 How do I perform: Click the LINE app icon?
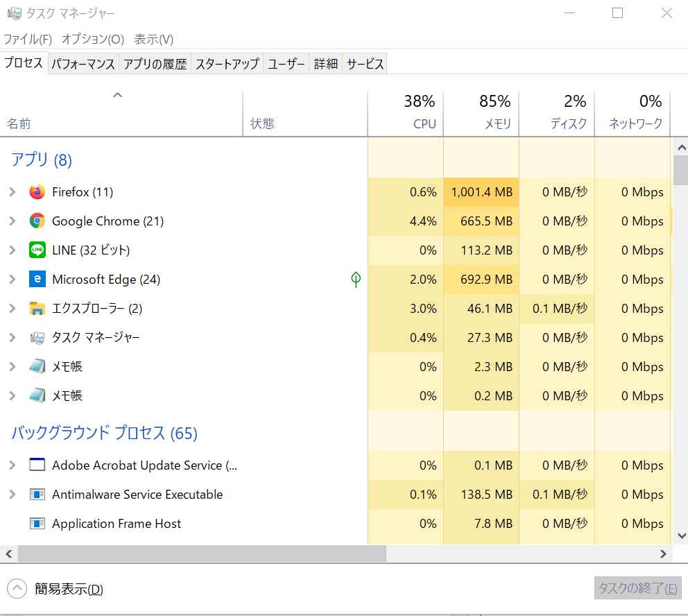point(37,250)
